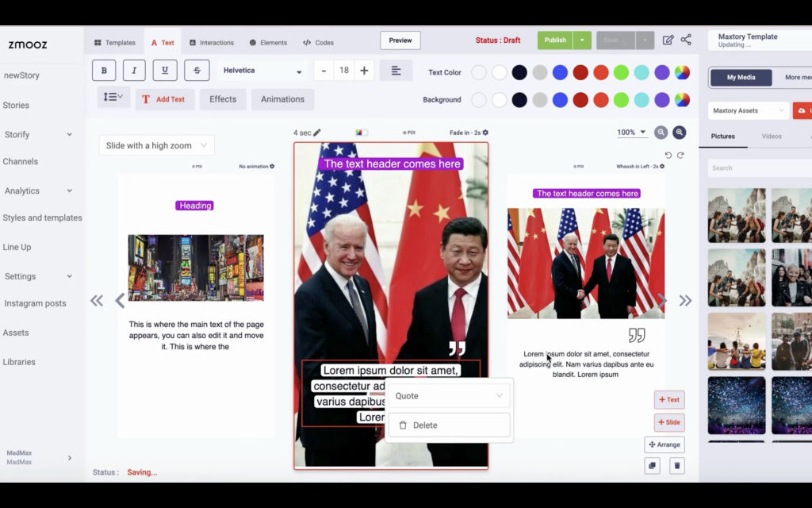Screen dimensions: 812x508
Task: Redo the last action
Action: [680, 156]
